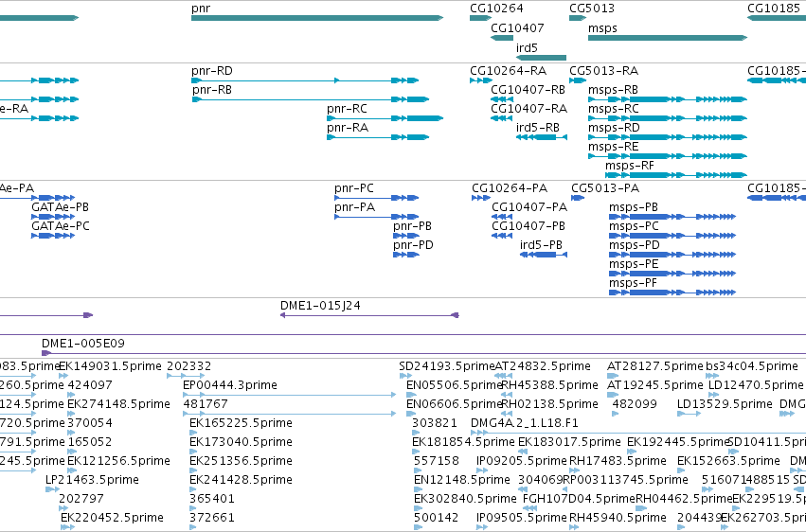Select EST bs34c04.5prime
The image size is (806, 532).
[x=712, y=376]
